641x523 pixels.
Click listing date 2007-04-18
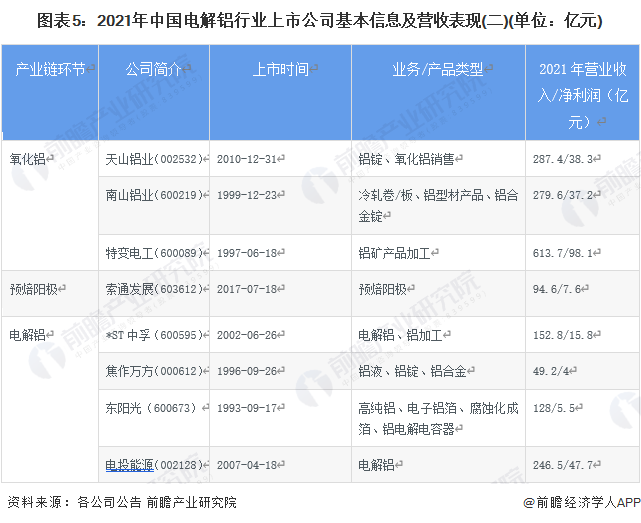coord(247,465)
